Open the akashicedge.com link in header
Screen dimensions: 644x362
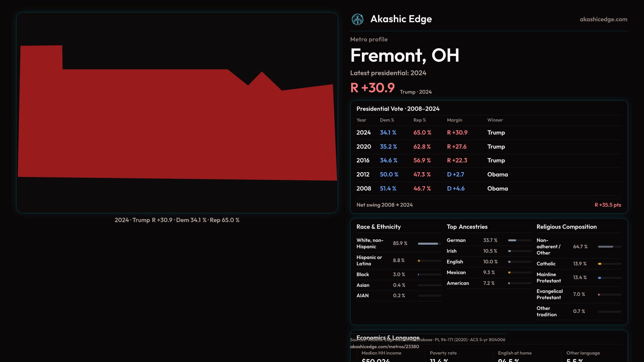click(603, 19)
